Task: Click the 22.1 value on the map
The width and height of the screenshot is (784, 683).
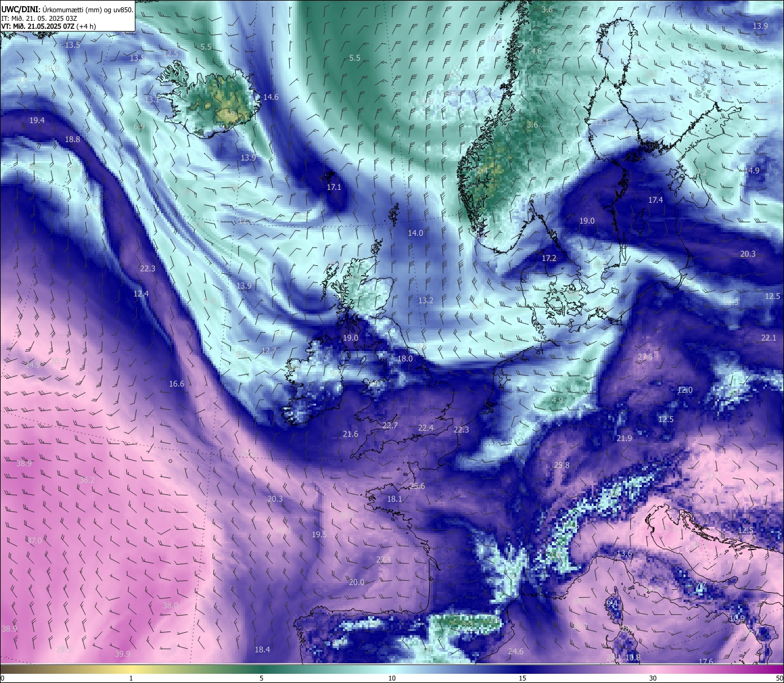Action: point(769,338)
